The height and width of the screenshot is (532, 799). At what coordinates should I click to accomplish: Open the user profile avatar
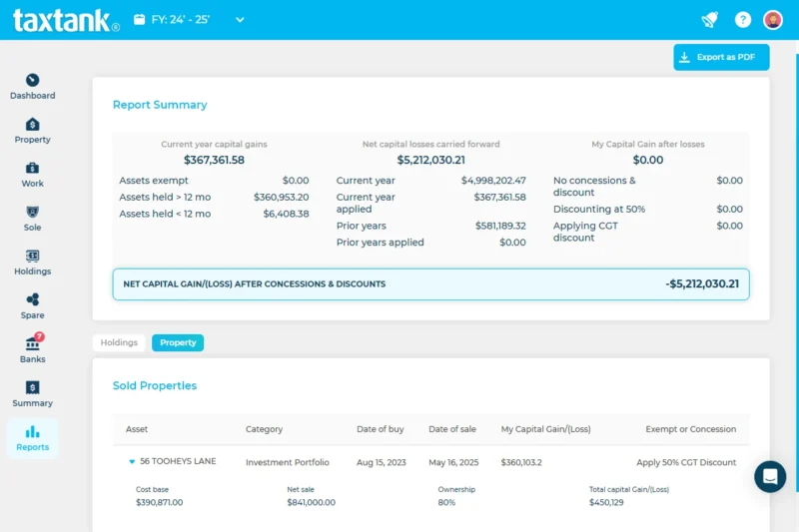(x=772, y=20)
